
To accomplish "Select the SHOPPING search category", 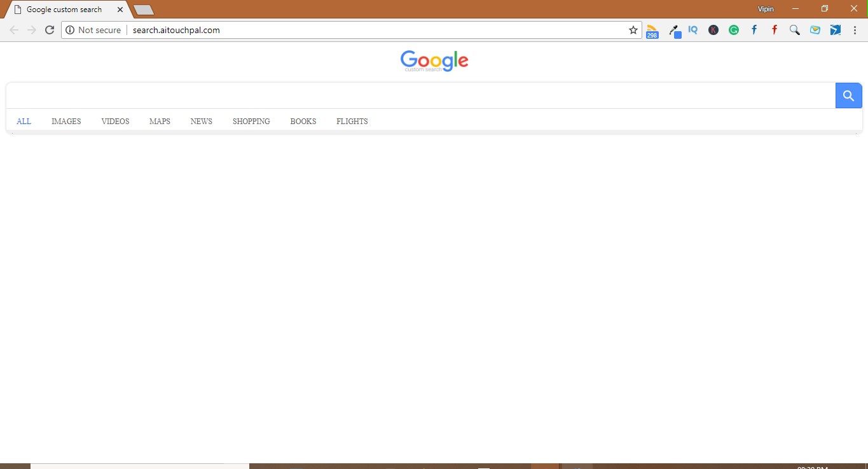I will (x=251, y=121).
